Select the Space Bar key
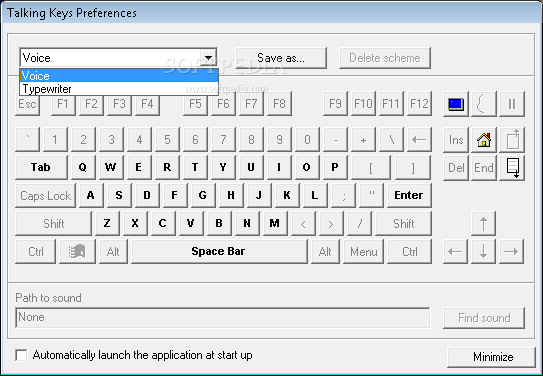 click(x=219, y=251)
